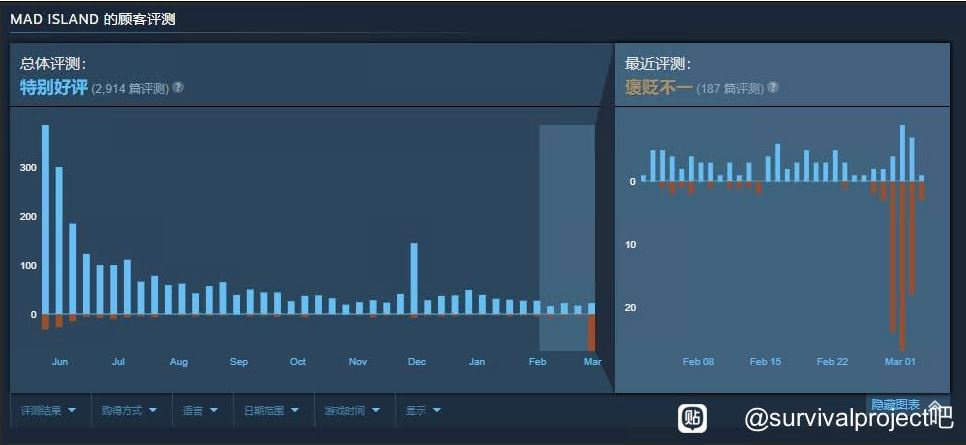Click the tallest positive bar in recent chart
Screen dimensions: 966x445
click(903, 153)
